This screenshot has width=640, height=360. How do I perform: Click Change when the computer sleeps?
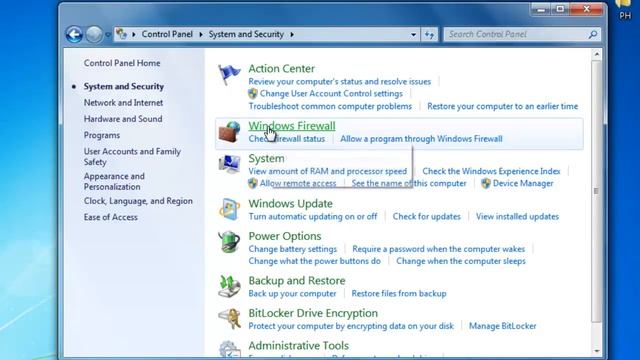tap(461, 261)
